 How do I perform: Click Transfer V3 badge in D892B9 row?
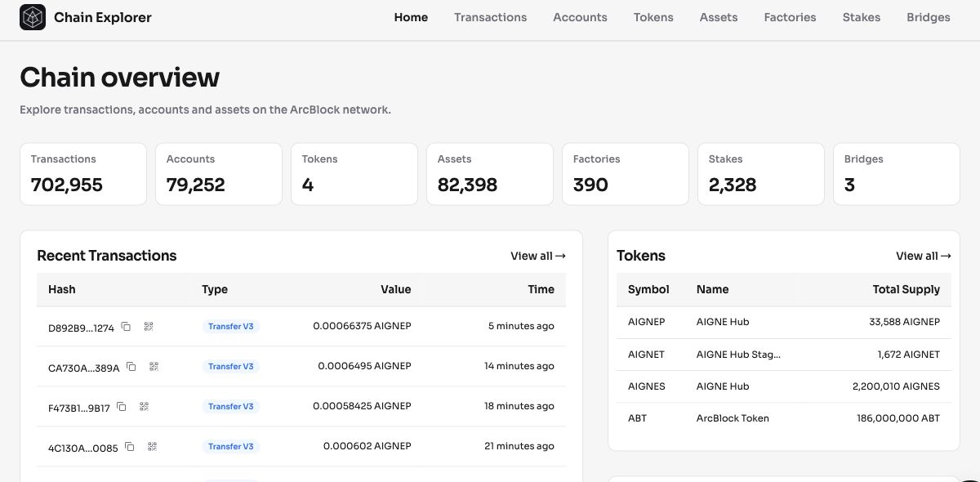231,327
